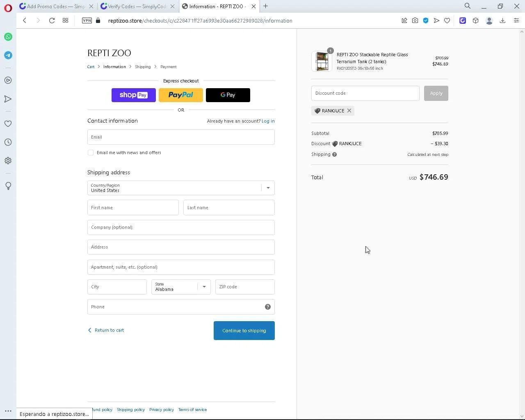Open the Country/Region dropdown

(181, 188)
